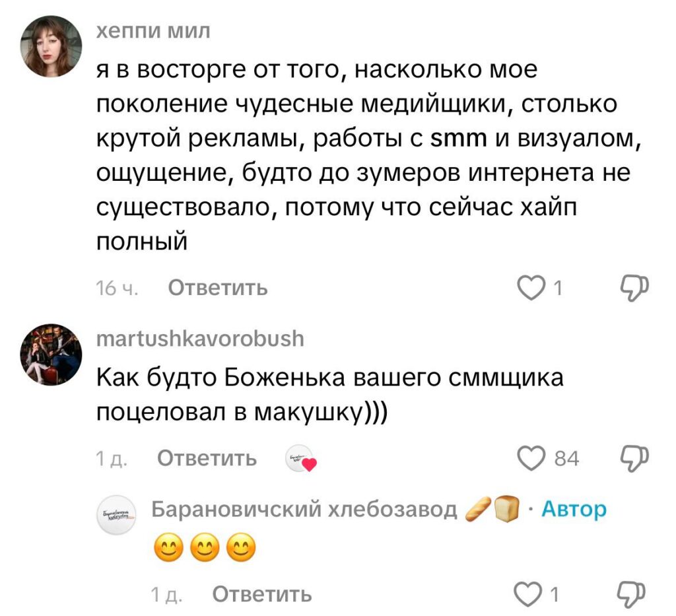
Task: Reply to martushkavorobush's comment
Action: coord(207,458)
